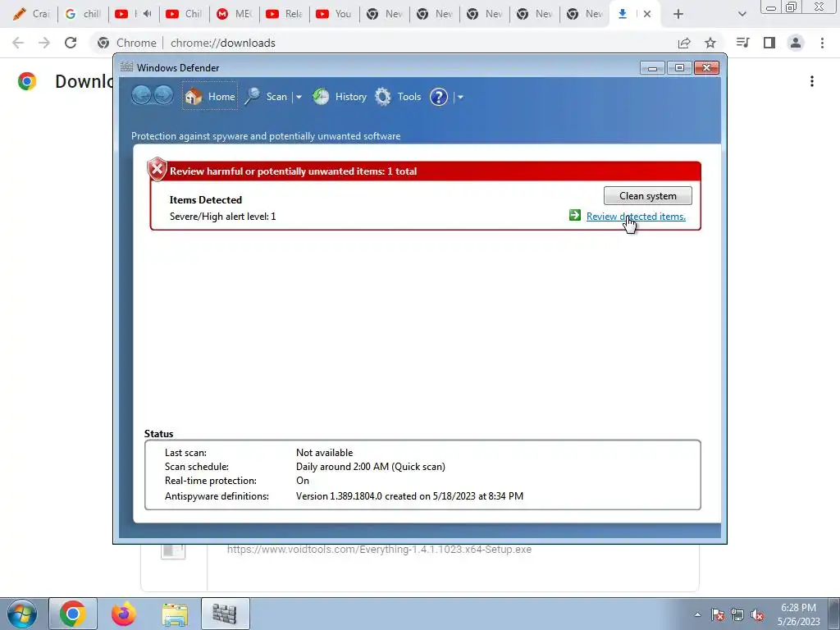Mute the audio-playing YouTube tab speaker icon
Viewport: 840px width, 630px height.
147,14
